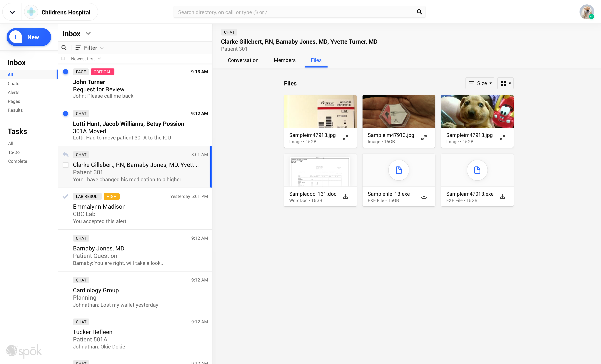Select All under Tasks
The height and width of the screenshot is (364, 601).
[x=11, y=143]
